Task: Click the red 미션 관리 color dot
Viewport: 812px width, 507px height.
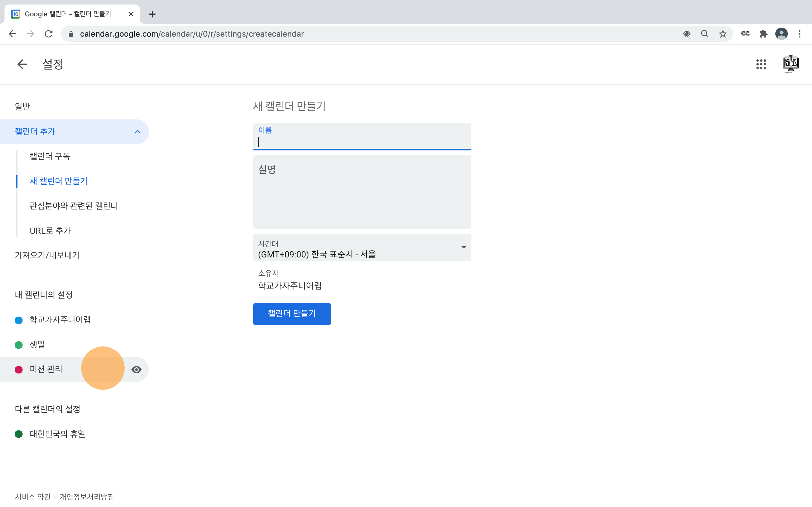Action: 19,370
